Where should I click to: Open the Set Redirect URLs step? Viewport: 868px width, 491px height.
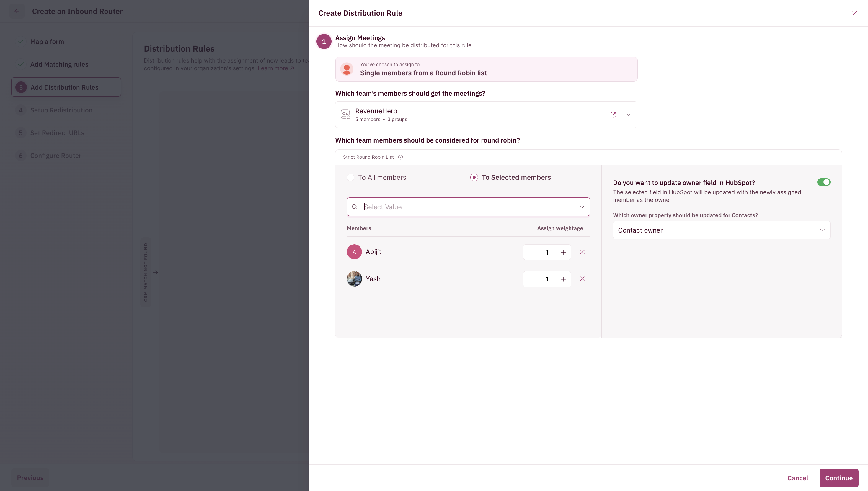[57, 133]
